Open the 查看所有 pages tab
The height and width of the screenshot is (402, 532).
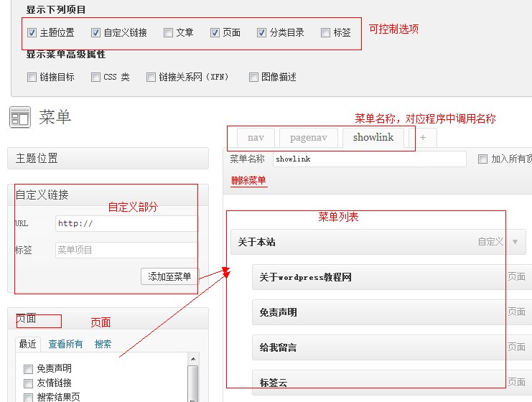pos(65,345)
